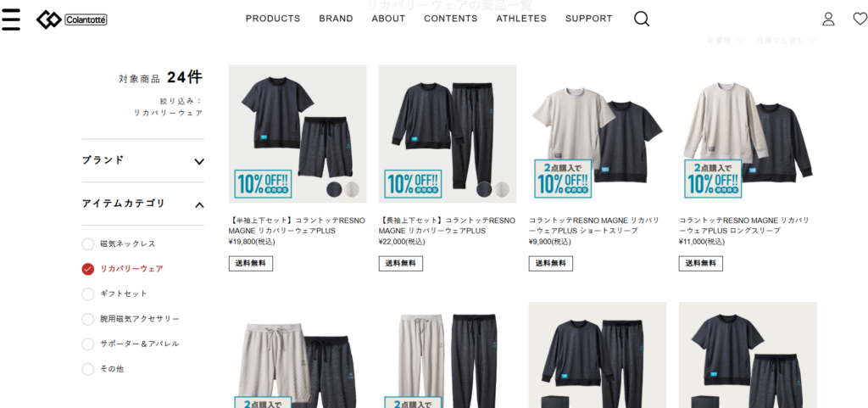Check the 磁気ネックレス filter
Viewport: 868px width, 408px height.
click(x=88, y=244)
